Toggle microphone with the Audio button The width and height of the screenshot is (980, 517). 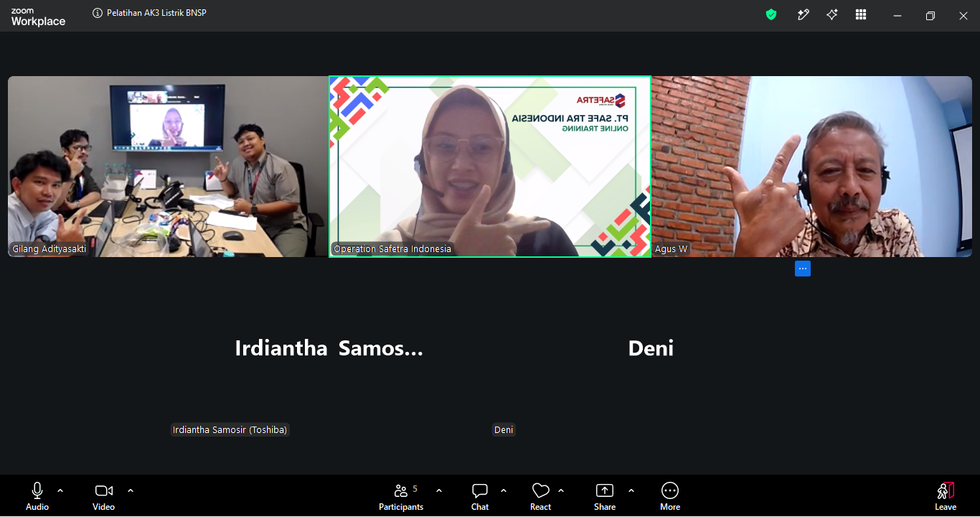37,496
